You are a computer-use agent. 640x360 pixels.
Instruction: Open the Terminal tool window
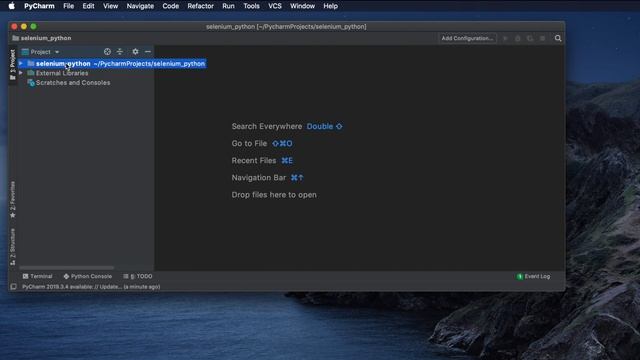pyautogui.click(x=38, y=277)
